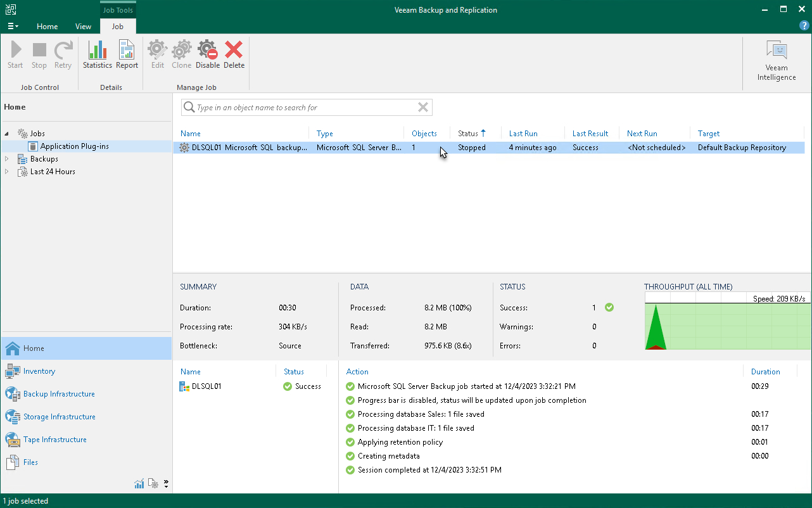This screenshot has width=812, height=508.
Task: Click the Backup Infrastructure icon
Action: pyautogui.click(x=13, y=394)
